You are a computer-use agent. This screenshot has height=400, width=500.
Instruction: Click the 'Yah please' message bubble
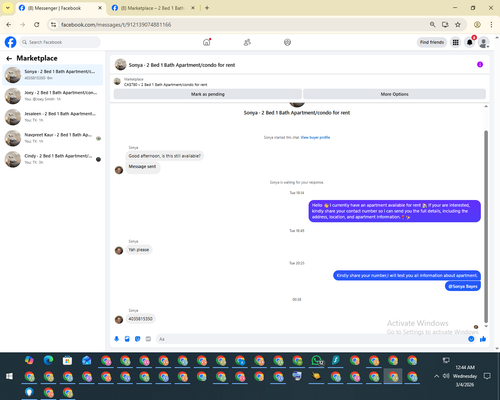(x=139, y=250)
